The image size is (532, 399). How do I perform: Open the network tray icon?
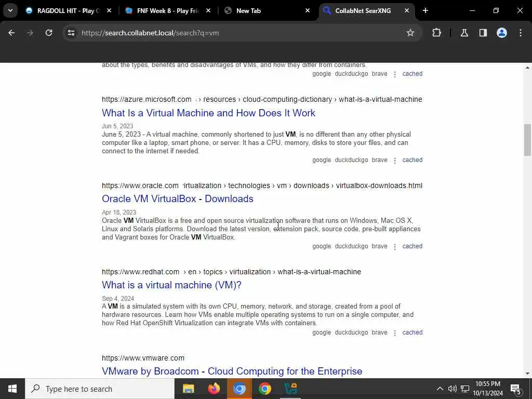point(465,389)
